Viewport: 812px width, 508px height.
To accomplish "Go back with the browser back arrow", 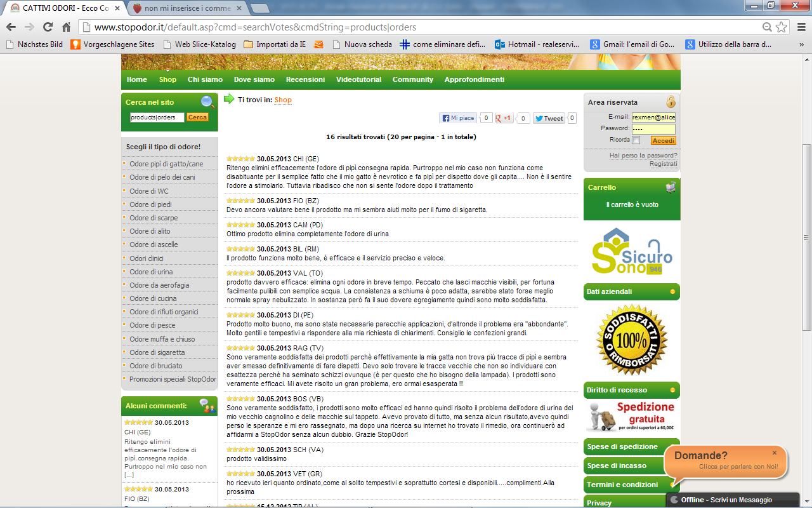I will coord(11,27).
